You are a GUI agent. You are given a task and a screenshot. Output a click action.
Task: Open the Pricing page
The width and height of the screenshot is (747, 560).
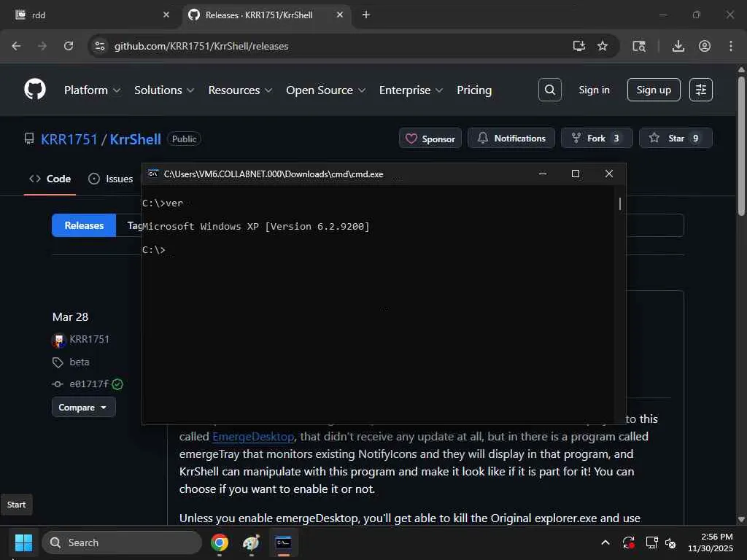click(474, 90)
